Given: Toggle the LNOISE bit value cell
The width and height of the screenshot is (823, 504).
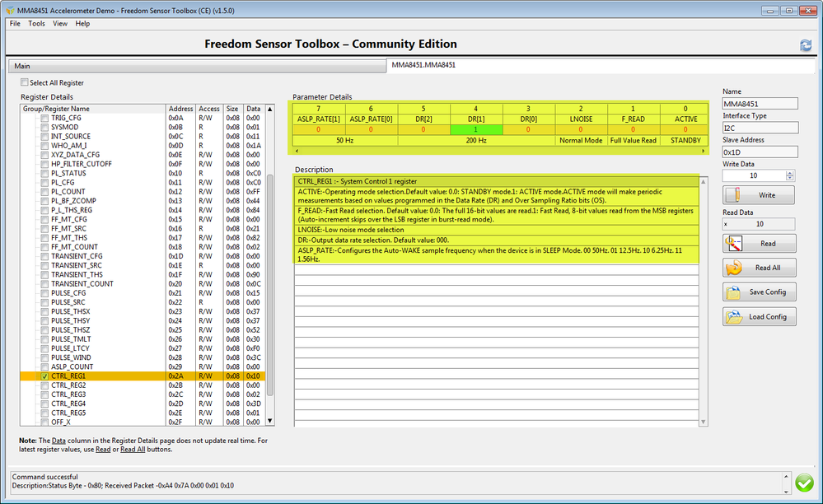Looking at the screenshot, I should click(x=581, y=129).
